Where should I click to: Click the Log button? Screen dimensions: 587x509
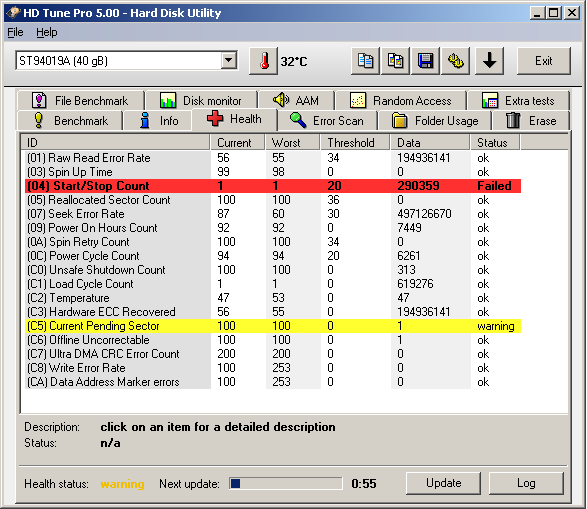pyautogui.click(x=526, y=483)
